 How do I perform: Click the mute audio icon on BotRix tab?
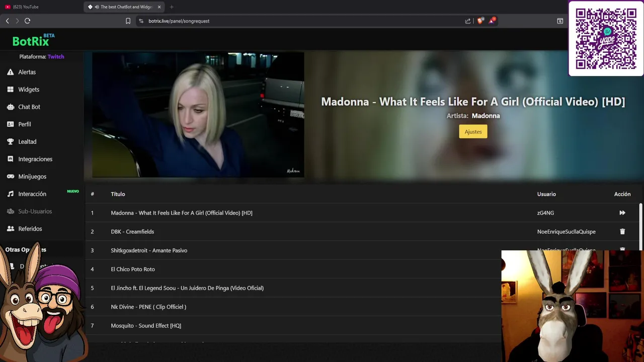click(97, 7)
